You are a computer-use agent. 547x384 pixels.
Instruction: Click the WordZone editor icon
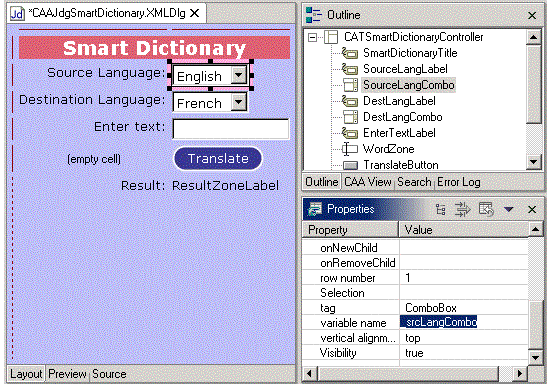[350, 149]
